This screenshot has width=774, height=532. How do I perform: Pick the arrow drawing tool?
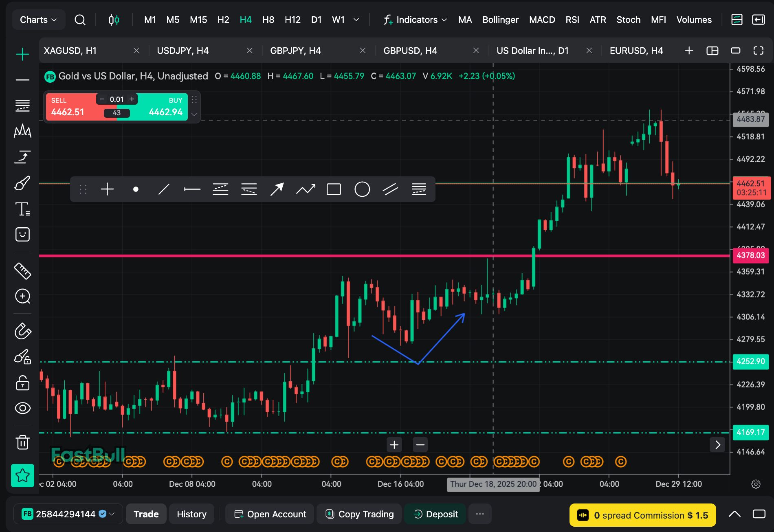(x=277, y=189)
